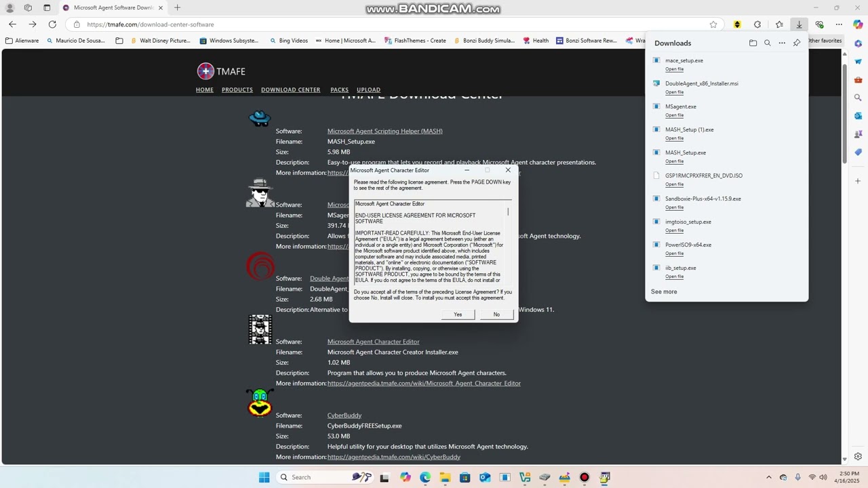The height and width of the screenshot is (488, 868).
Task: Open more options in Downloads panel
Action: tap(782, 43)
